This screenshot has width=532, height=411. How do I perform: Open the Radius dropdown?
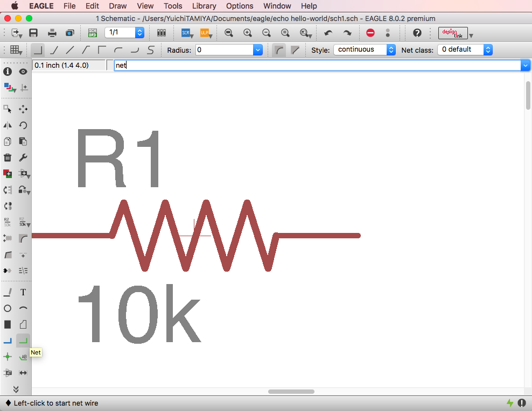(x=258, y=50)
